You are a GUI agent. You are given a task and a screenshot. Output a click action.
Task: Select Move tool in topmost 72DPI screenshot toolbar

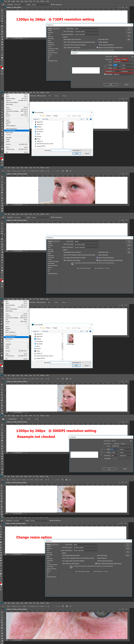[x=2, y=10]
